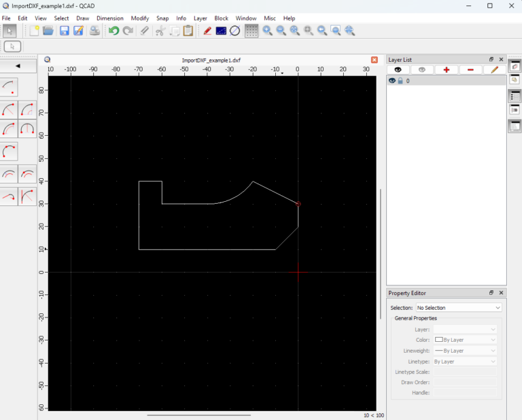Float the Layer List panel

coord(491,59)
